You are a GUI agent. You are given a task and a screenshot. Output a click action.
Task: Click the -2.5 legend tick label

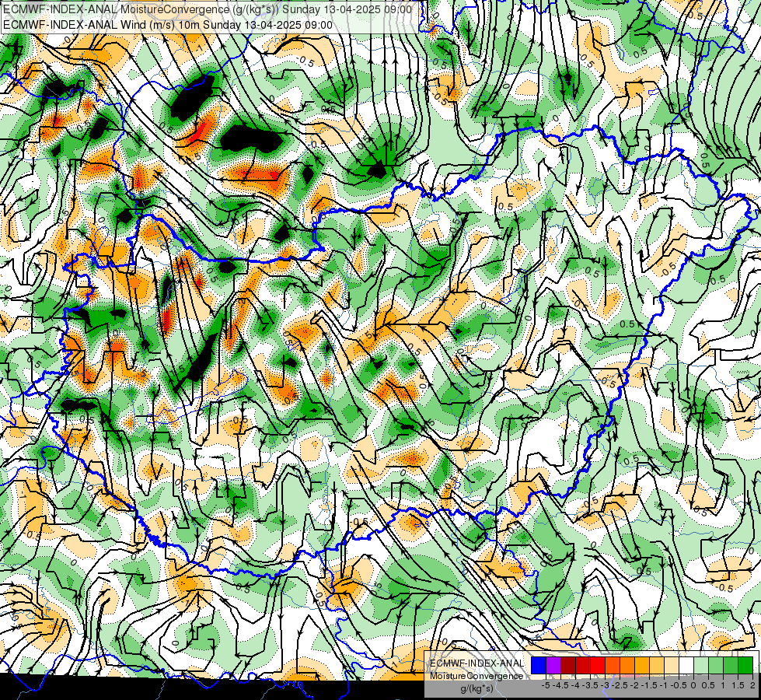pos(620,685)
